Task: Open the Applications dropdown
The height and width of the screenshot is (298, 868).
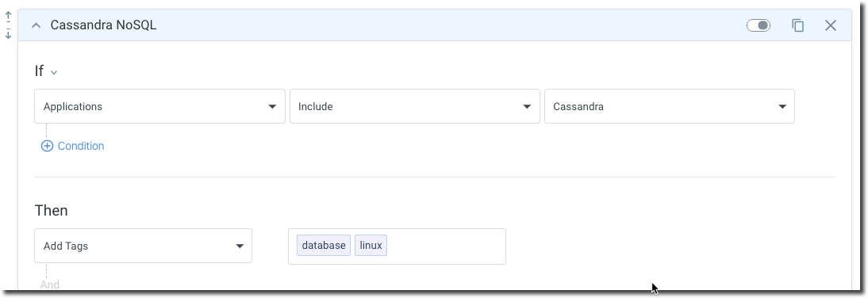Action: click(x=160, y=106)
